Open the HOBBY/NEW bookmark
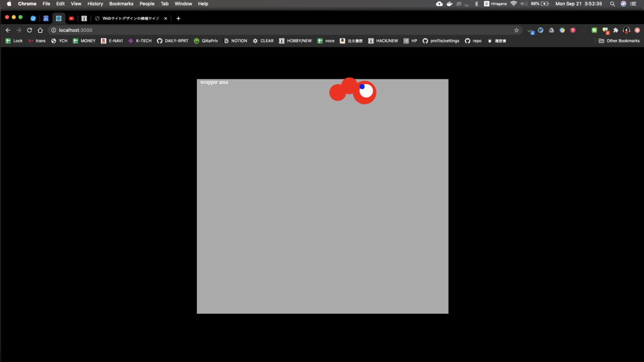 (x=295, y=41)
